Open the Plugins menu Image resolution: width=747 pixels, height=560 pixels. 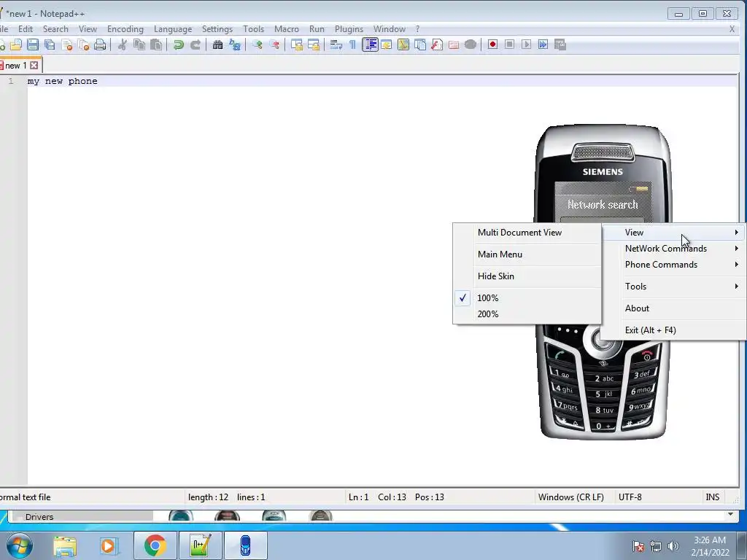click(349, 29)
